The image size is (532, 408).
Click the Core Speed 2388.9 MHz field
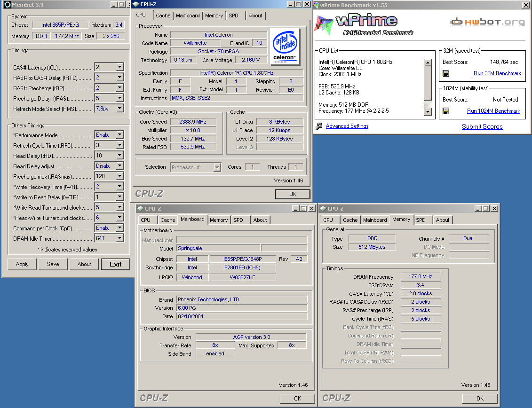pyautogui.click(x=193, y=122)
